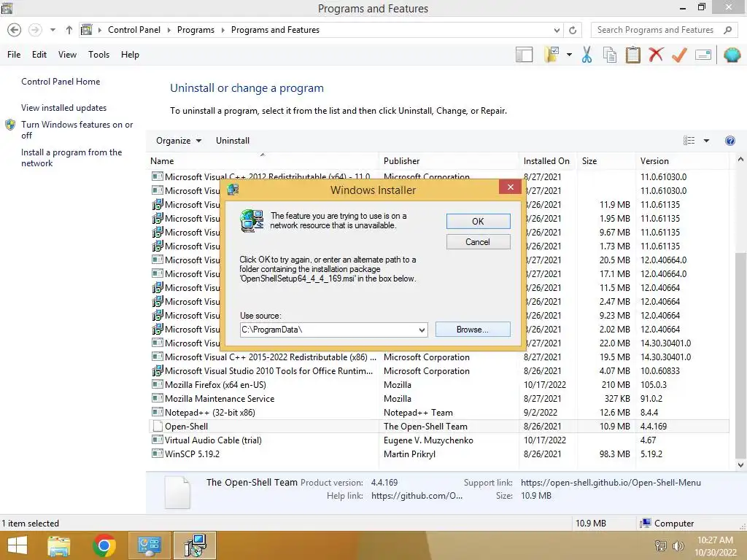Click Programs in breadcrumb path
747x560 pixels.
(x=196, y=30)
